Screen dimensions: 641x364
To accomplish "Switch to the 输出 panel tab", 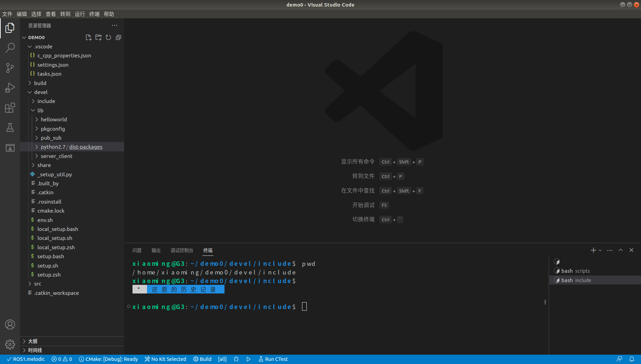I will coord(156,250).
